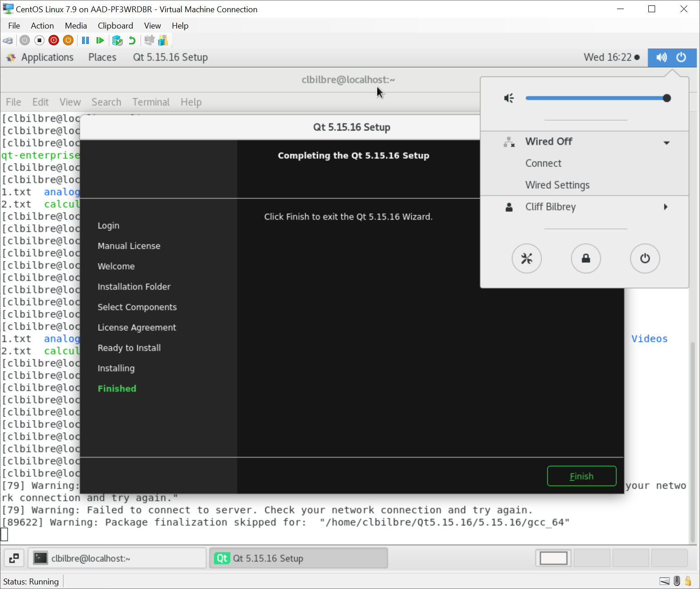Click the terminal's vertical scrollbar
This screenshot has height=589, width=700.
point(692,442)
